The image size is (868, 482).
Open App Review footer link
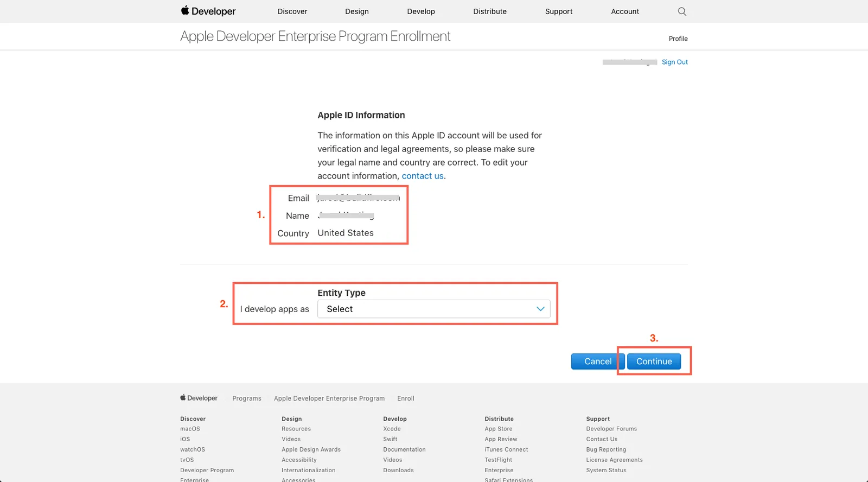[501, 439]
